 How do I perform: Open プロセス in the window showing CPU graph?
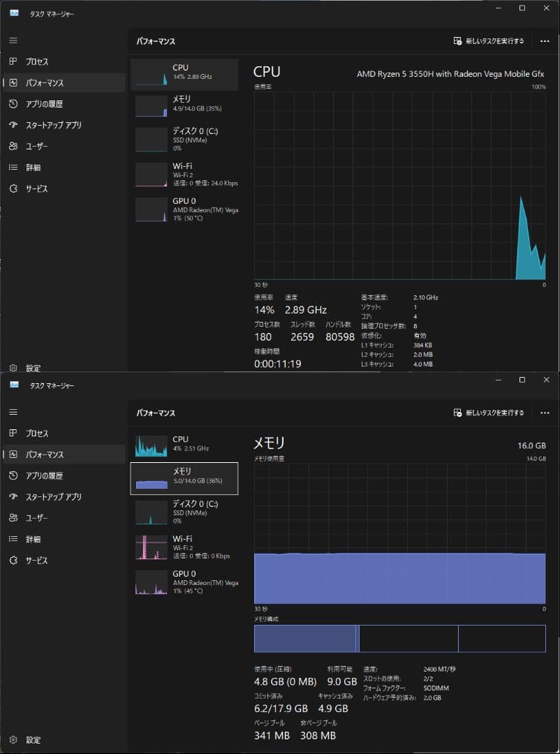point(37,62)
